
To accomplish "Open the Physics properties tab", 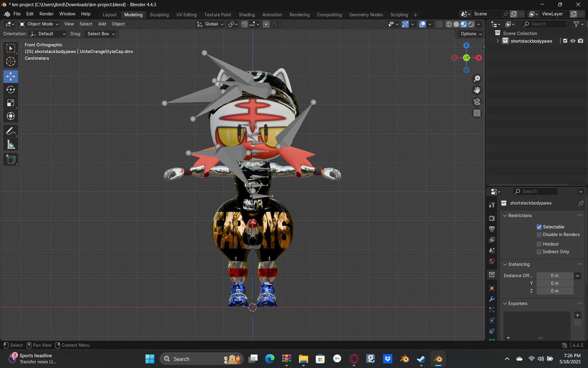I will click(492, 320).
